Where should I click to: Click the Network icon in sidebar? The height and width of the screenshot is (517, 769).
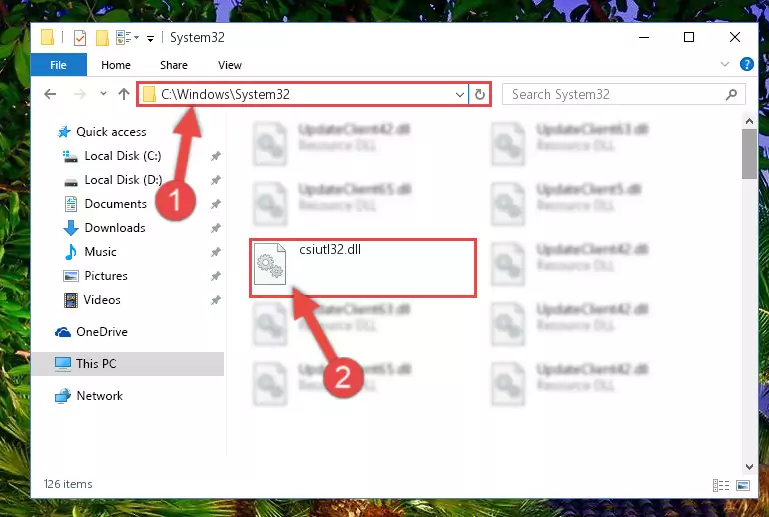63,396
